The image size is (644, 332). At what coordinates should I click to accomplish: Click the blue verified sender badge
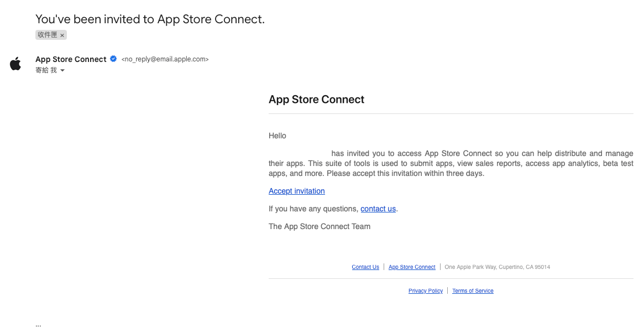click(x=113, y=59)
